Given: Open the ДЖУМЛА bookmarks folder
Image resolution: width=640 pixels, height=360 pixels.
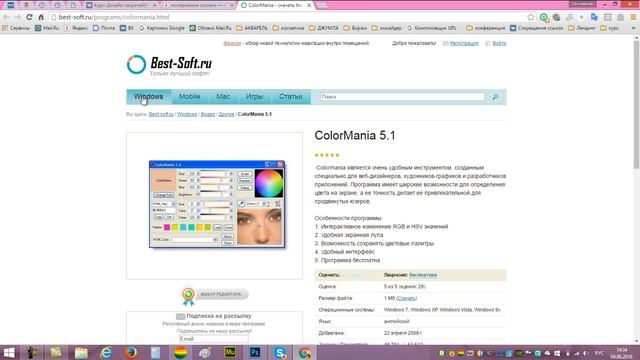Looking at the screenshot, I should click(324, 28).
